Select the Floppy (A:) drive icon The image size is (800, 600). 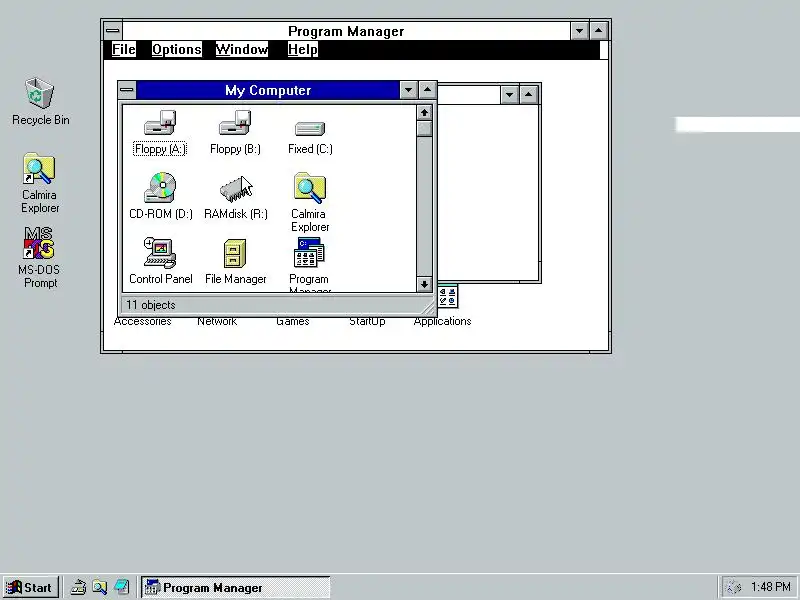[160, 123]
